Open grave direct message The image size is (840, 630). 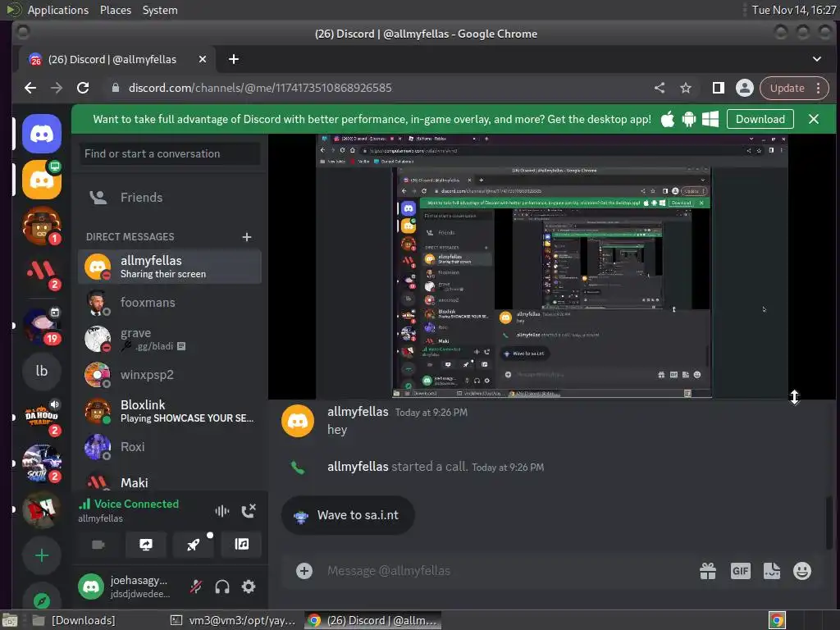(x=169, y=339)
